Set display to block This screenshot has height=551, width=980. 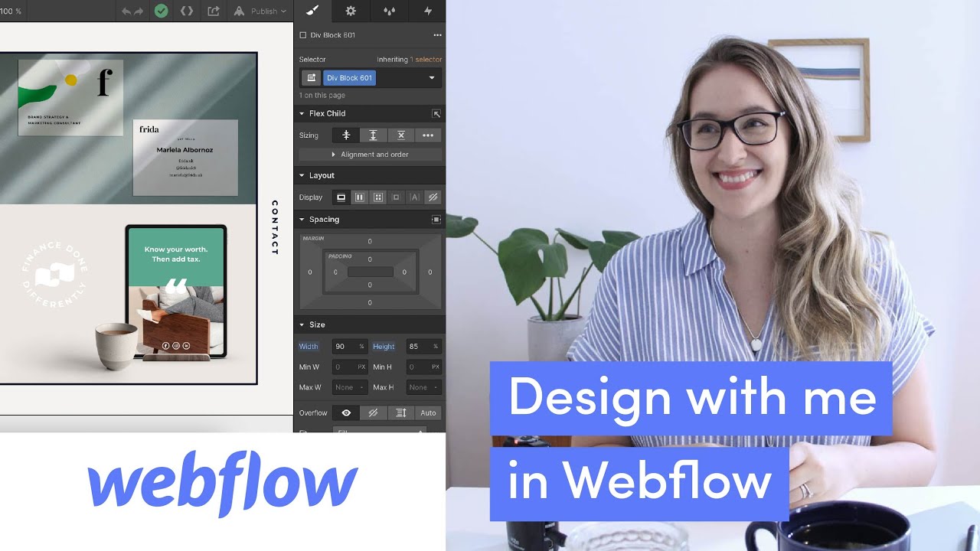[x=341, y=197]
